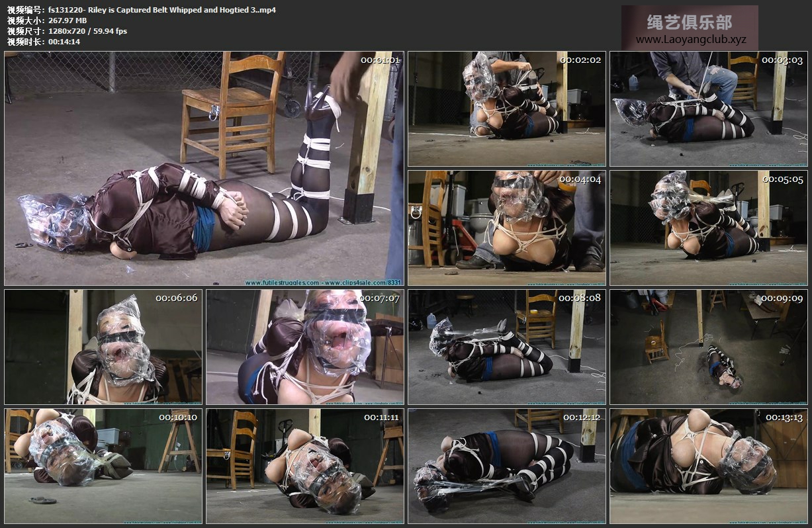812x528 pixels.
Task: Open the last frame at 00:13:13
Action: [x=708, y=466]
